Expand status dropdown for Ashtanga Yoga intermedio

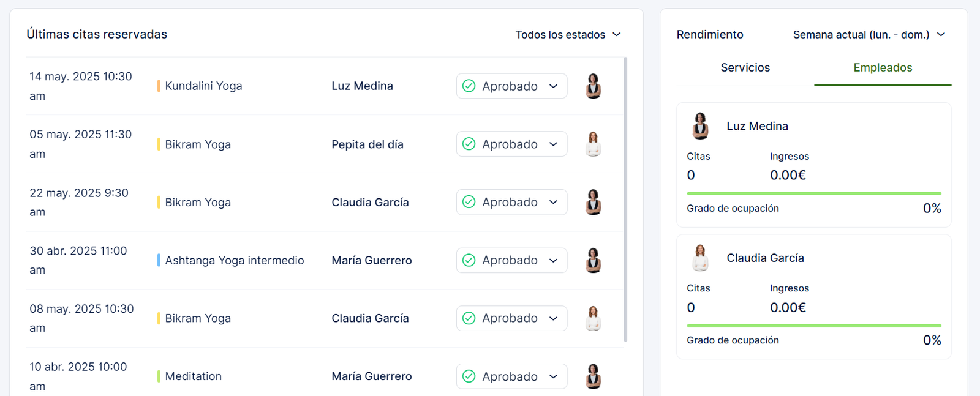(511, 261)
